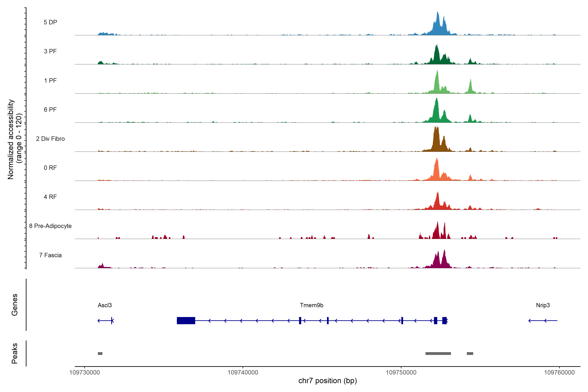Click the Tmem9b gene label
588x392 pixels.
coord(311,305)
